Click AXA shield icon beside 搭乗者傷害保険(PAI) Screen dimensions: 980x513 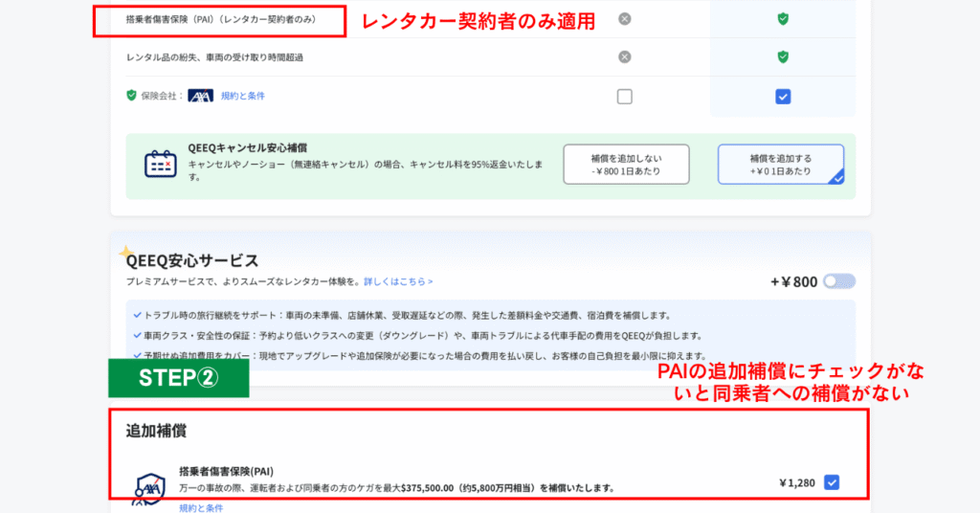[150, 489]
